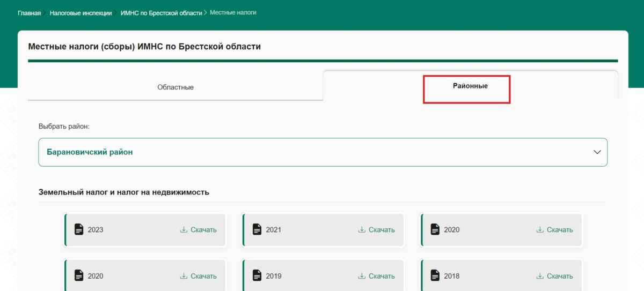Switch to the Областные tab
The height and width of the screenshot is (291, 644).
(x=175, y=87)
